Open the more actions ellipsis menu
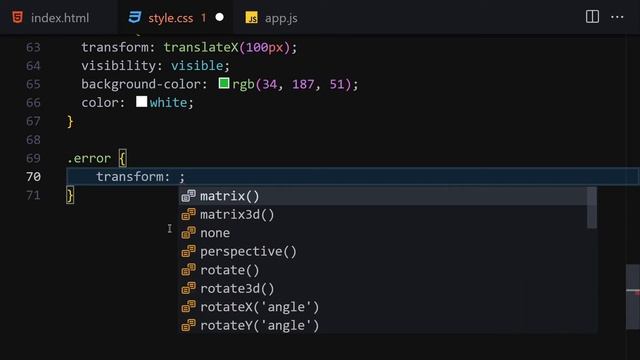 (x=617, y=17)
